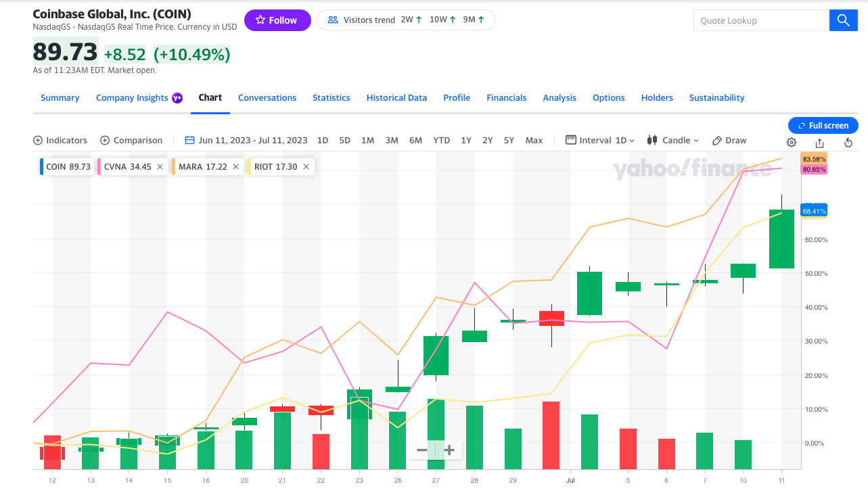Open the Candle chart type dropdown
Screen dimensions: 868x501
(673, 140)
